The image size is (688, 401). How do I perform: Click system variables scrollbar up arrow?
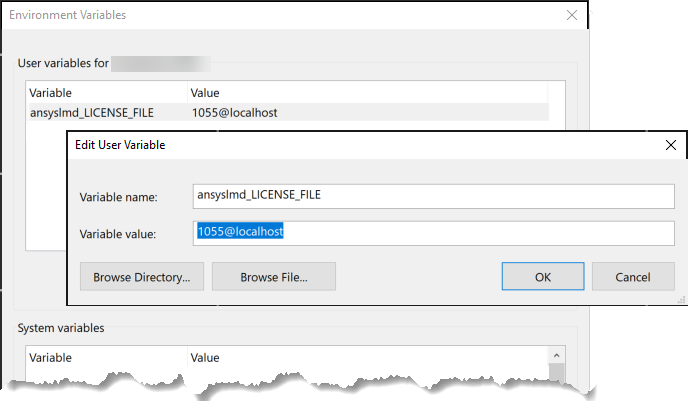[556, 355]
